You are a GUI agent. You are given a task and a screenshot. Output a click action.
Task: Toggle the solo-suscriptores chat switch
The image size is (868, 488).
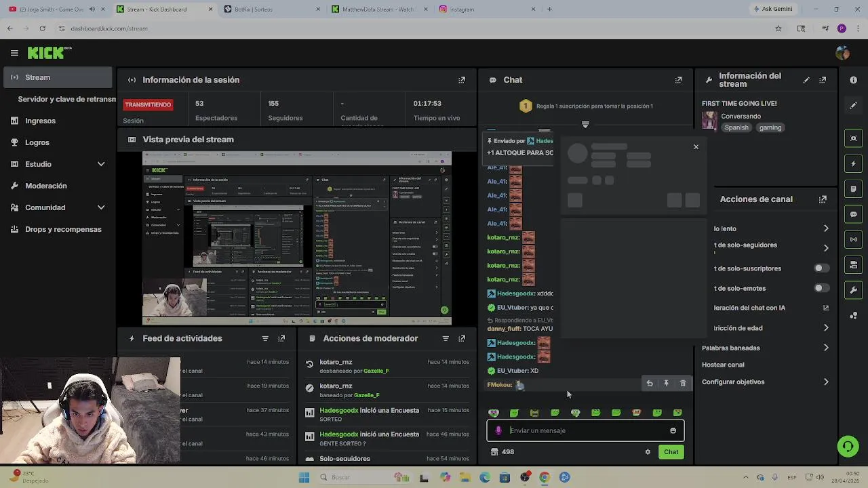821,268
